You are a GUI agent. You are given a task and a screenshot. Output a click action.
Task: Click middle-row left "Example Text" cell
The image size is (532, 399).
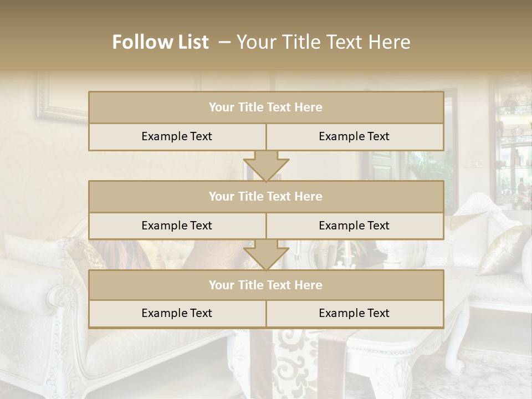(177, 226)
